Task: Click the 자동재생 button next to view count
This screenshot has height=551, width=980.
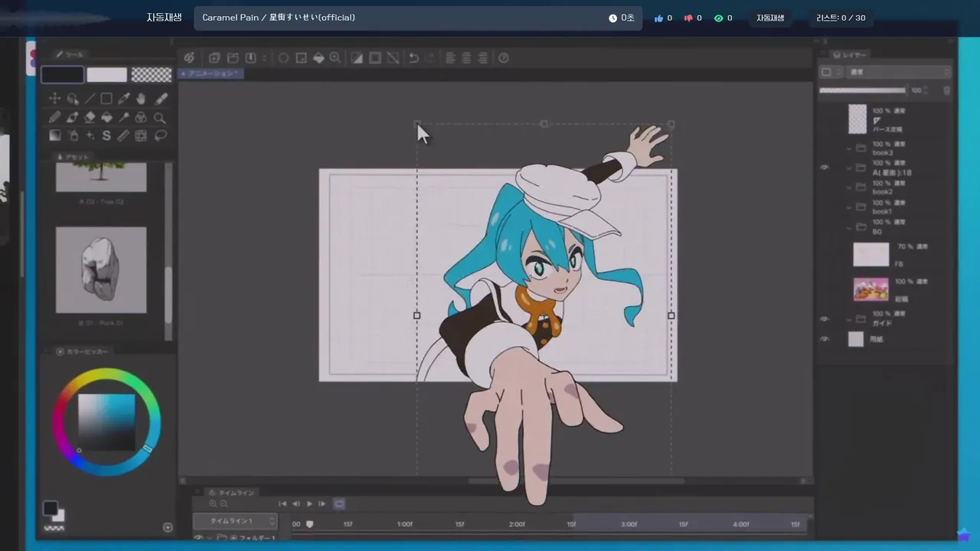Action: pos(770,18)
